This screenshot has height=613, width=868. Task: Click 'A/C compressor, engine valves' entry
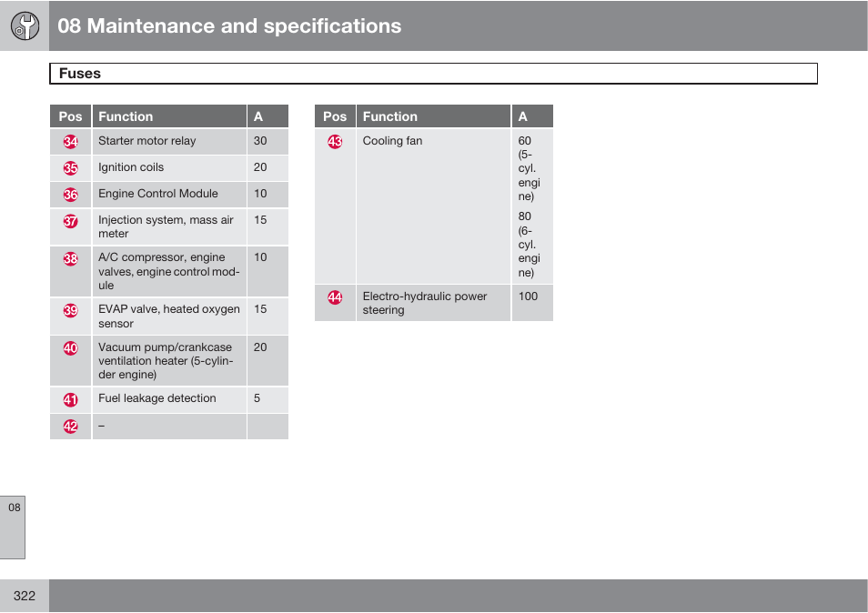click(x=169, y=272)
